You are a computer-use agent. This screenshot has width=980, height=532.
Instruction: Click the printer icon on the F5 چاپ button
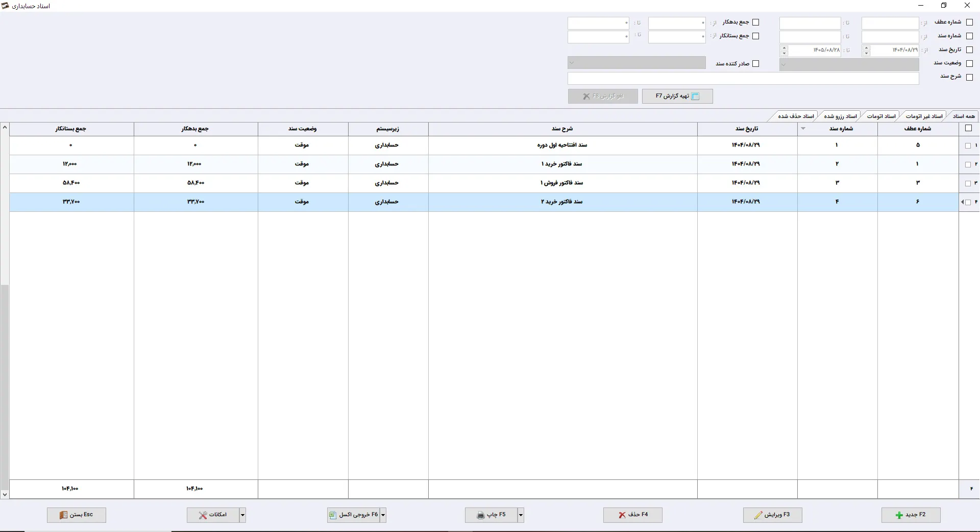click(480, 515)
